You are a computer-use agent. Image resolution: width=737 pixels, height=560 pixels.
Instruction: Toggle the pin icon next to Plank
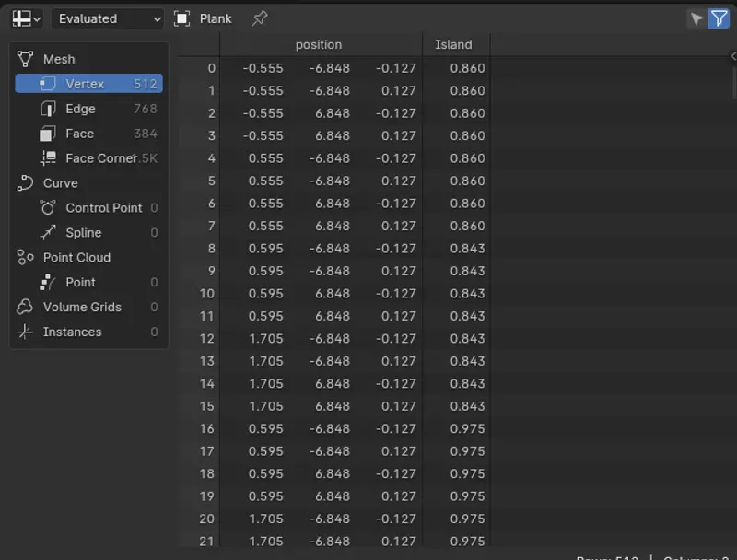pyautogui.click(x=260, y=18)
